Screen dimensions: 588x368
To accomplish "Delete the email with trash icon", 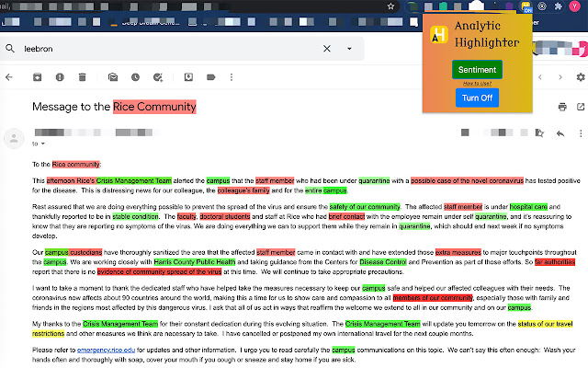I will [x=83, y=76].
